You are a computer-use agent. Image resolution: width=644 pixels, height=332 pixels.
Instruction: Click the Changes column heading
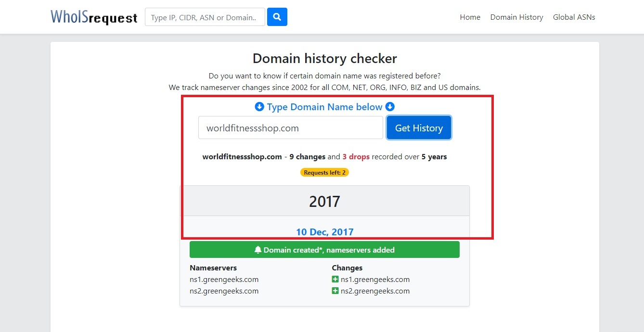(x=347, y=268)
